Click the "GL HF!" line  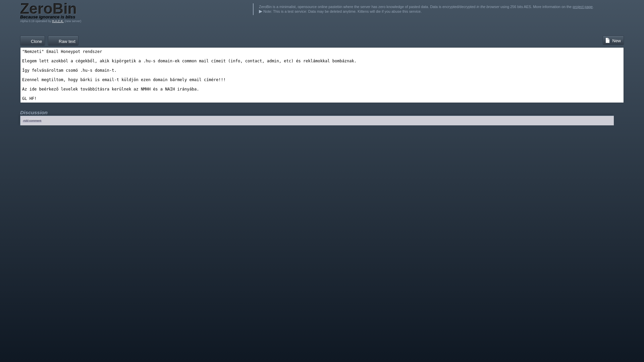[x=29, y=99]
